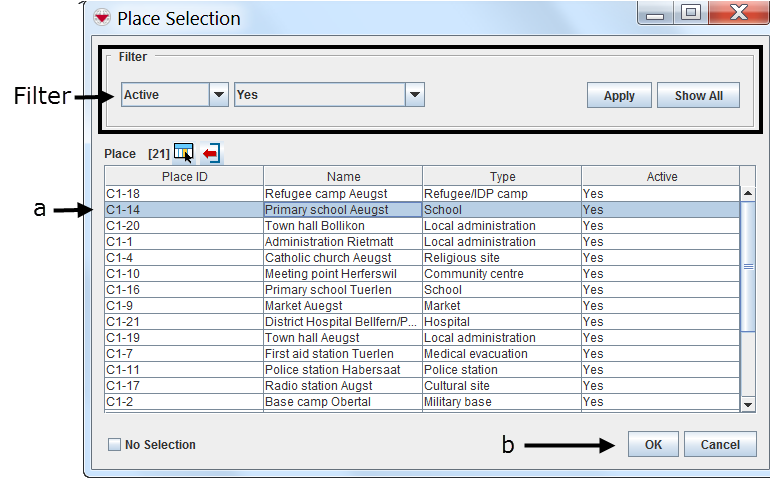The width and height of the screenshot is (770, 480).
Task: Expand the Yes filter value dropdown
Action: pos(415,94)
